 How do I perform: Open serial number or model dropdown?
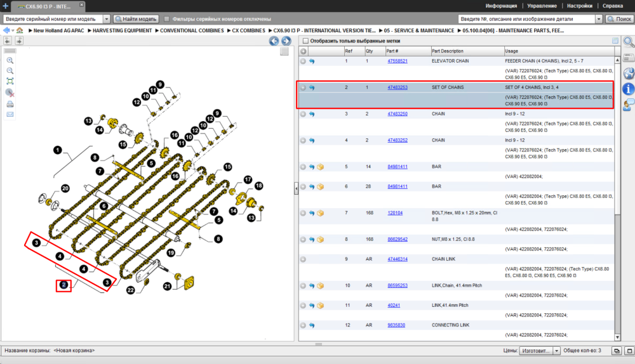(x=107, y=19)
